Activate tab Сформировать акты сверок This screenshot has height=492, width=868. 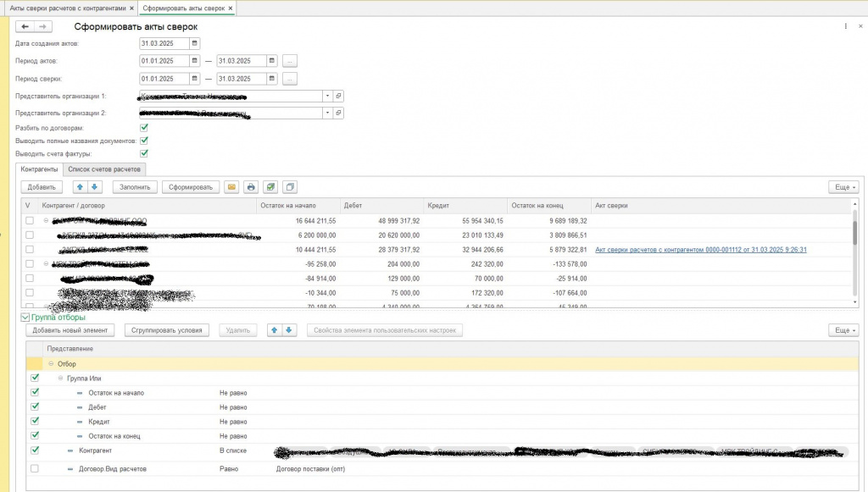coord(183,8)
